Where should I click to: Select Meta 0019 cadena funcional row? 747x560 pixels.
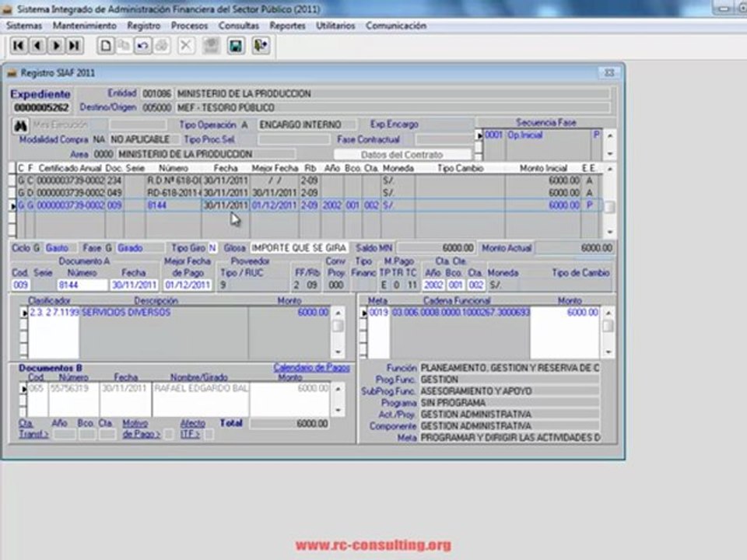pos(483,313)
